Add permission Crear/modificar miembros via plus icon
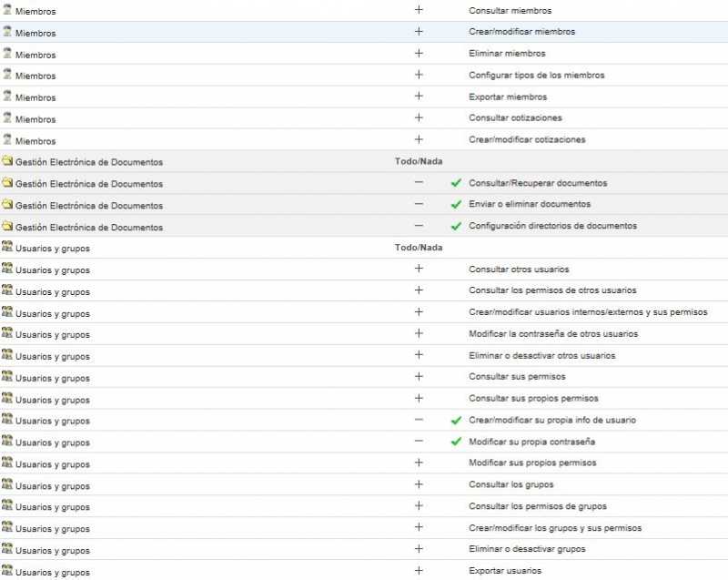 pos(419,32)
